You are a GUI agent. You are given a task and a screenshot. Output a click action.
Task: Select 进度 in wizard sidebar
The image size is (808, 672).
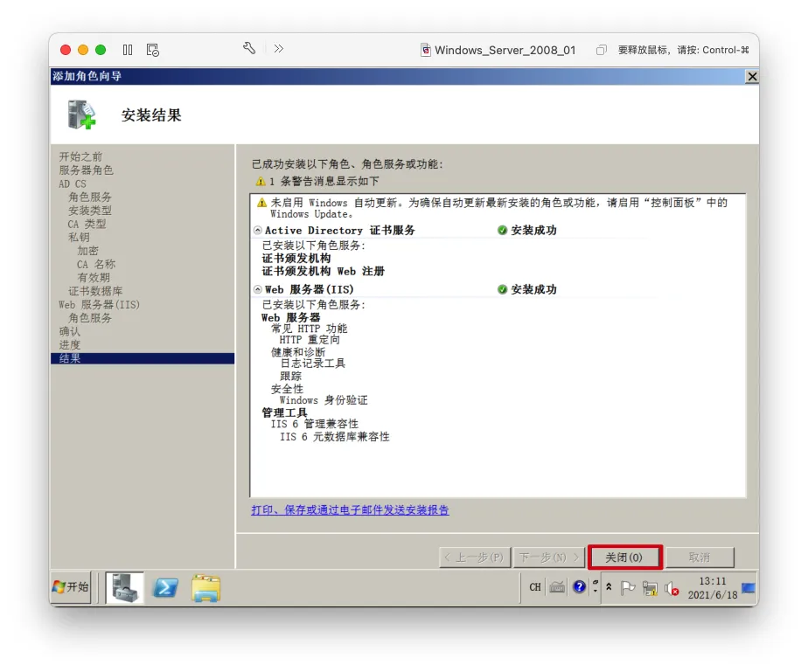tap(70, 345)
